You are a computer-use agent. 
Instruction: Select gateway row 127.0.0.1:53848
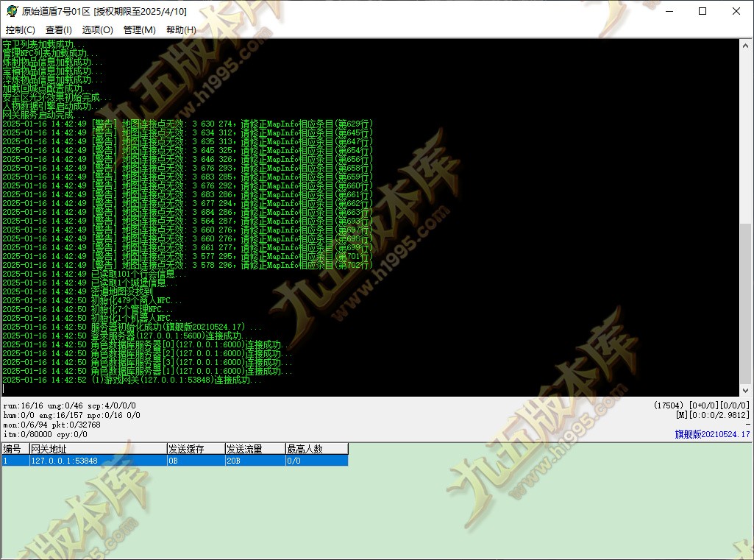click(x=175, y=461)
